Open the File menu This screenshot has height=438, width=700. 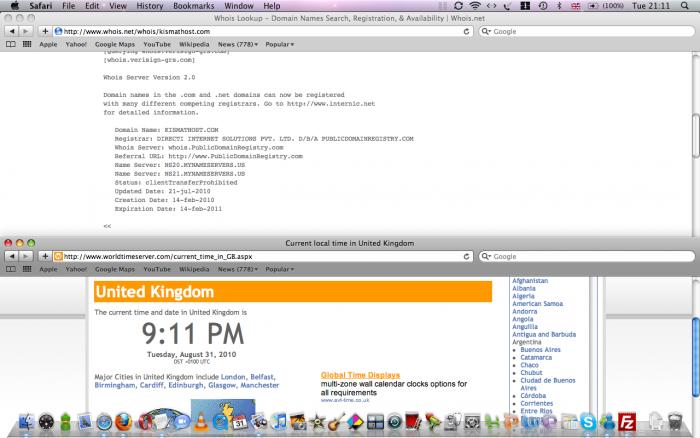point(68,6)
